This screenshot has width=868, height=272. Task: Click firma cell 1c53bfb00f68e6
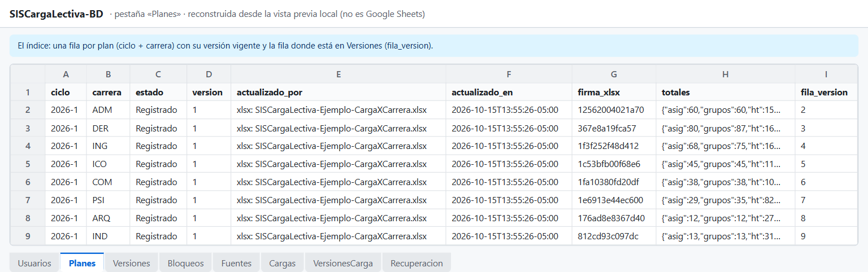(614, 164)
